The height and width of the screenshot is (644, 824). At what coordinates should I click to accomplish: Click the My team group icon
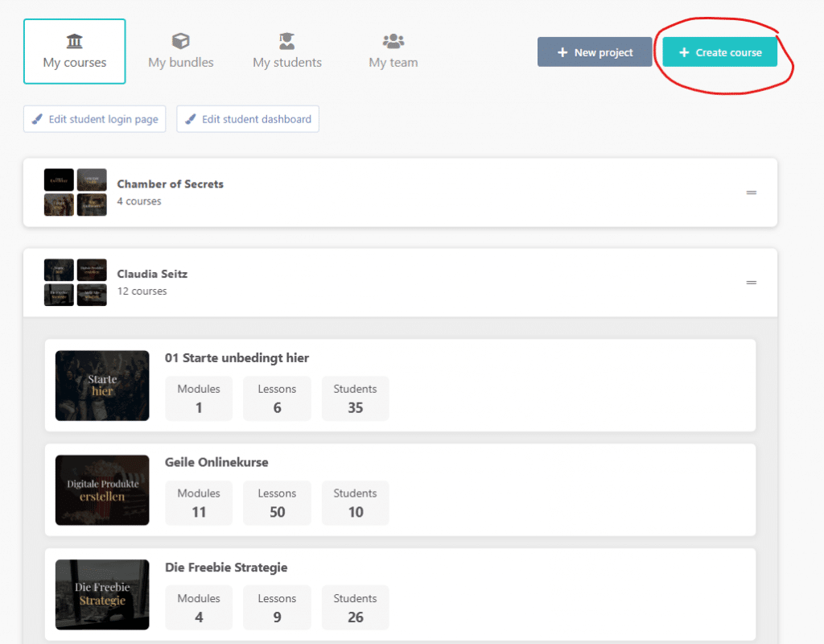point(393,39)
